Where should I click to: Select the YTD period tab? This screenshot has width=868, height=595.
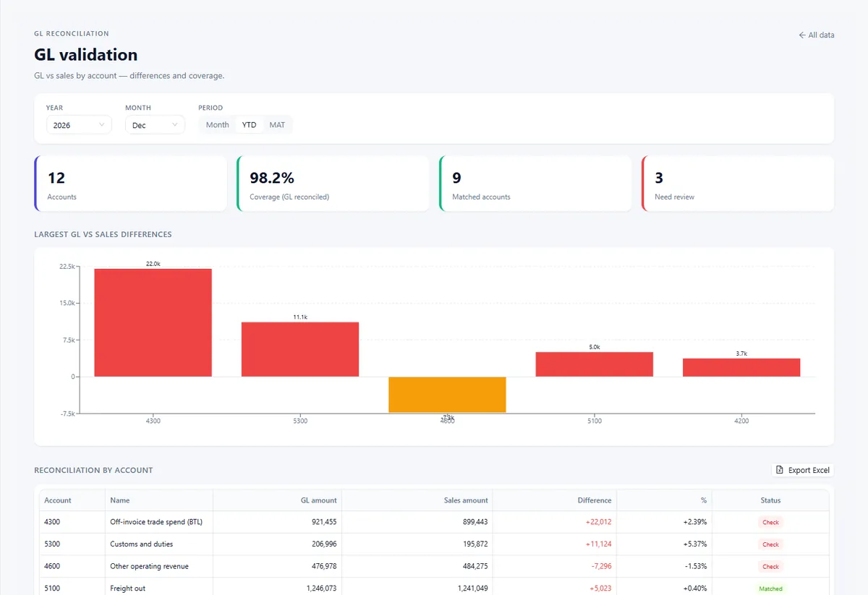coord(249,125)
